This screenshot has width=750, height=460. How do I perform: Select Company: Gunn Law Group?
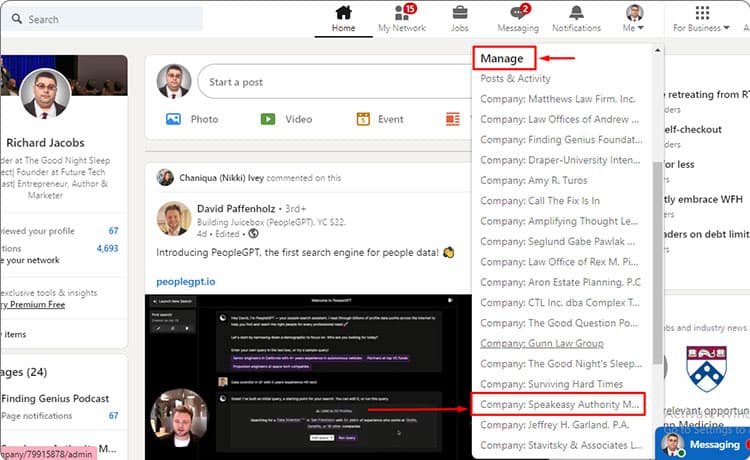point(541,343)
